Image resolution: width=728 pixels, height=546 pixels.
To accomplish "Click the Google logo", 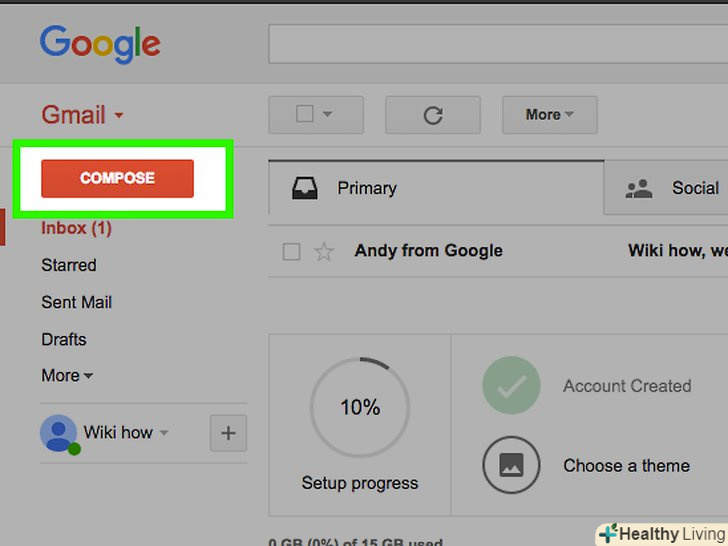I will click(x=100, y=44).
